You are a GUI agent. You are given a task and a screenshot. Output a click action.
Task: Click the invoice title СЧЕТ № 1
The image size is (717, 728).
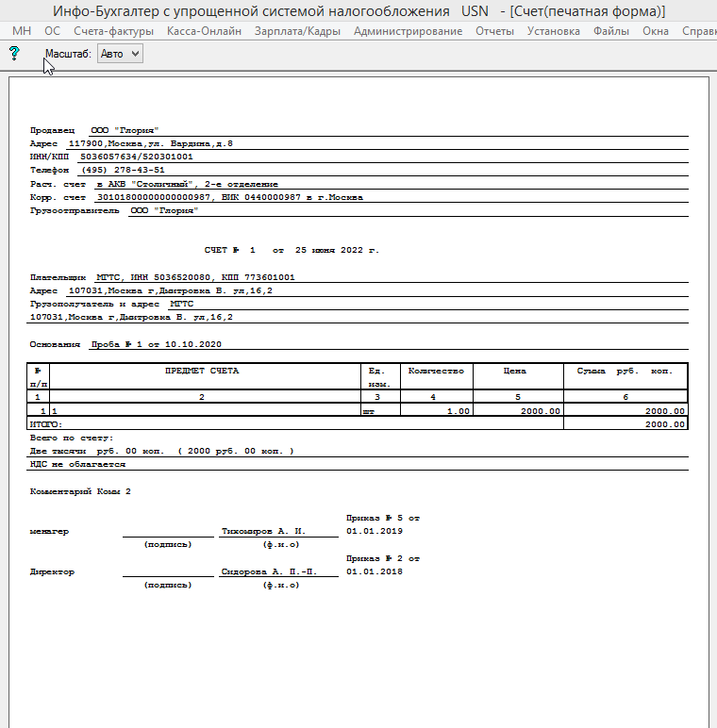[x=230, y=250]
